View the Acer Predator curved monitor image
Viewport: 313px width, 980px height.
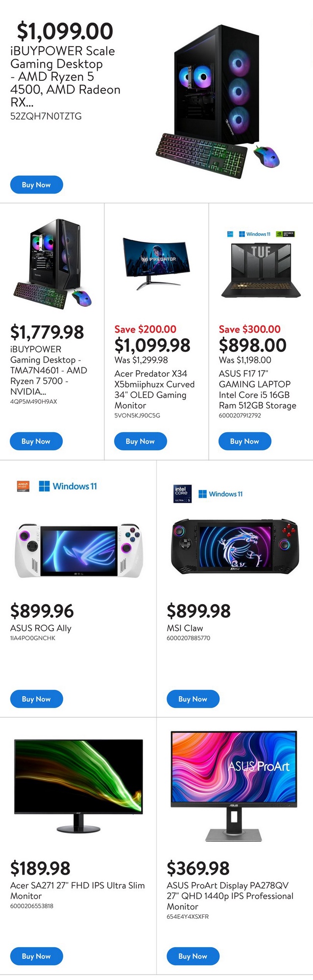156,263
